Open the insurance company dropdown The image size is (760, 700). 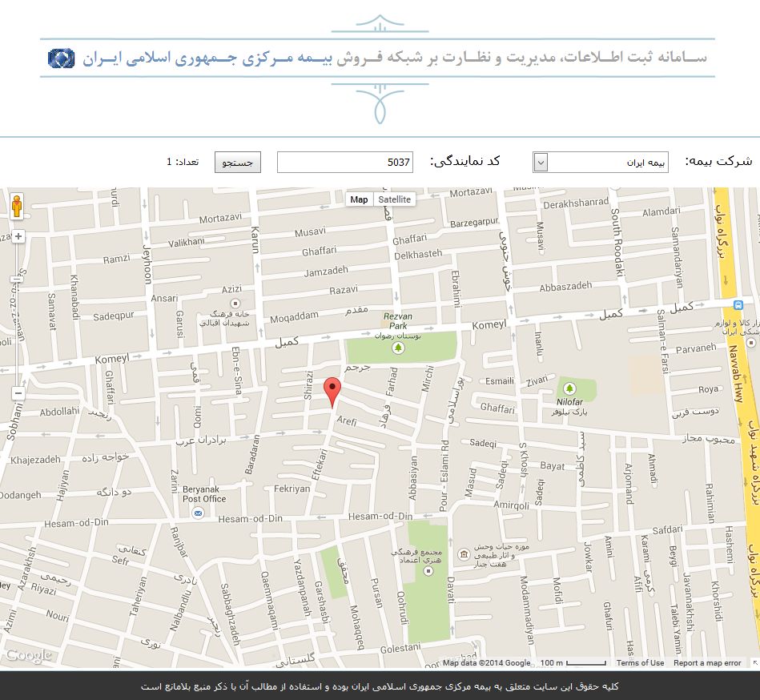pos(601,163)
